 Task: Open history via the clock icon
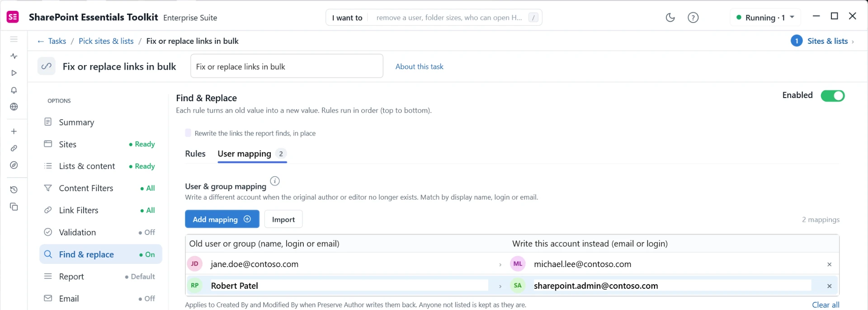pos(14,190)
